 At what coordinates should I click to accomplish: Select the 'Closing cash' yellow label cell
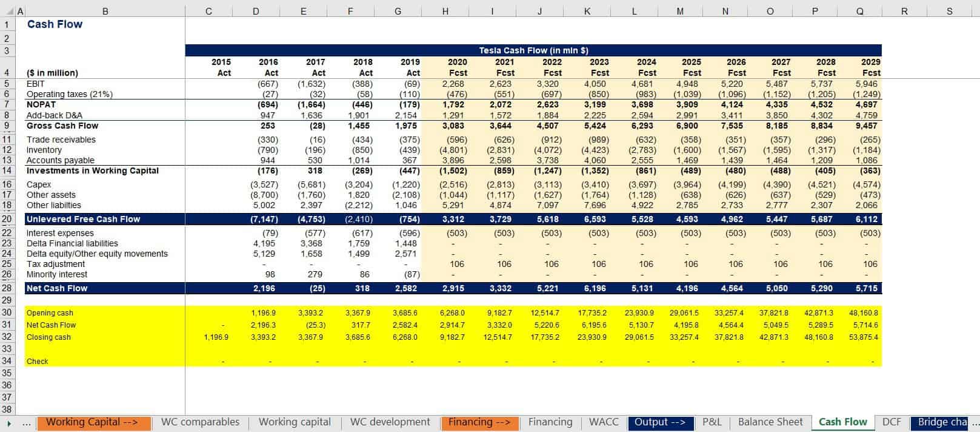[x=48, y=337]
